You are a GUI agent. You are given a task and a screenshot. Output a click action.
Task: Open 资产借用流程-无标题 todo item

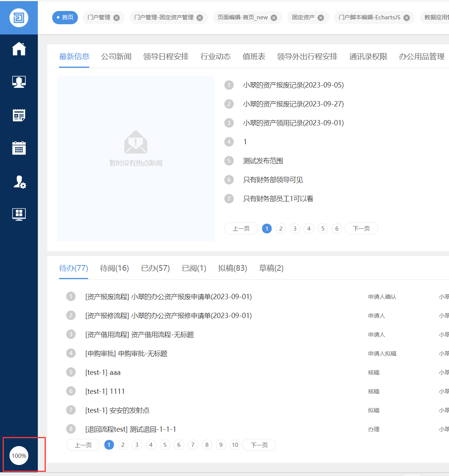pos(140,334)
